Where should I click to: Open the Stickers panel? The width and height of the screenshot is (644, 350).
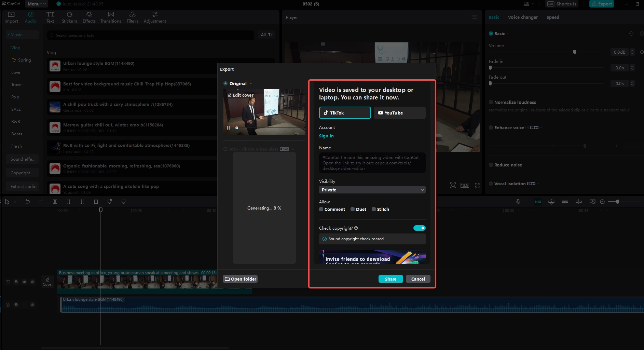[69, 17]
